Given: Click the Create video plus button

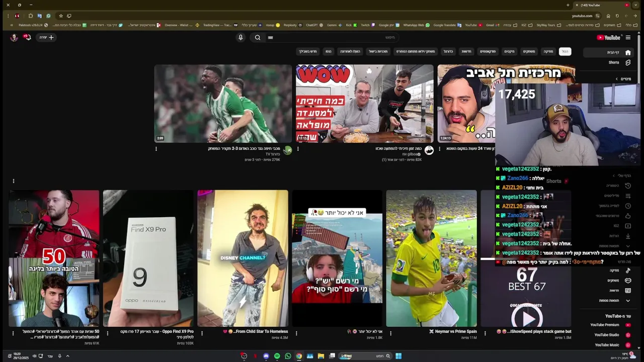Looking at the screenshot, I should (46, 37).
